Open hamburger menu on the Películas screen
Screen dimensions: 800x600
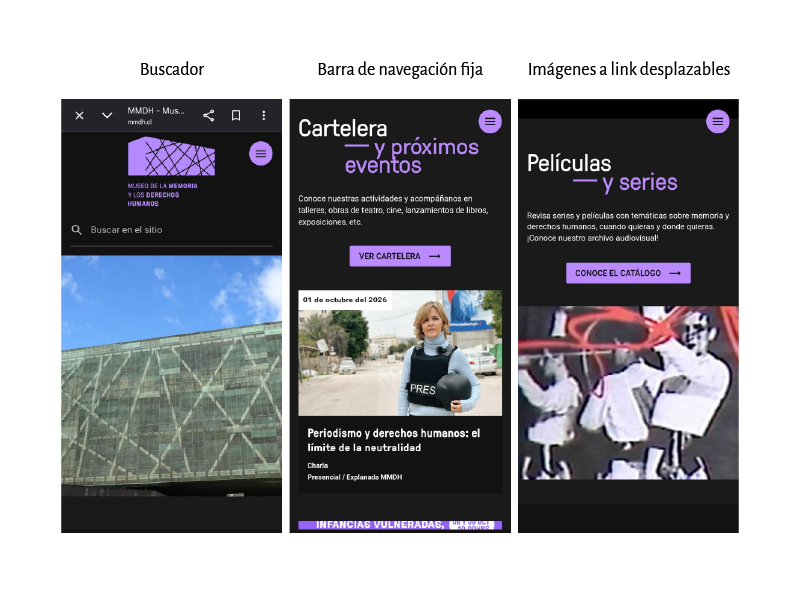717,121
